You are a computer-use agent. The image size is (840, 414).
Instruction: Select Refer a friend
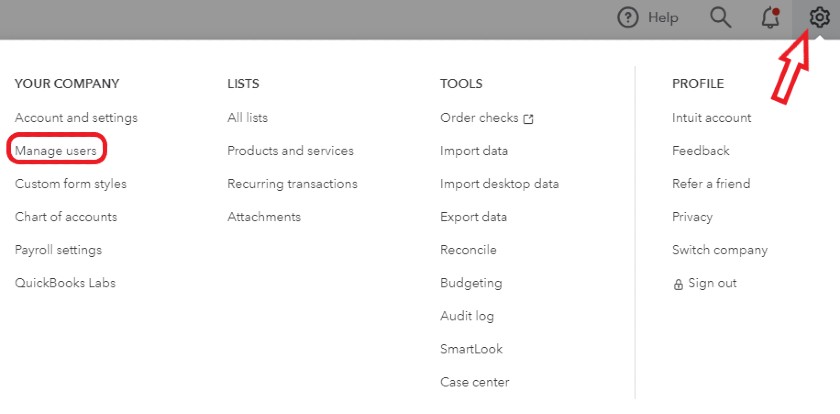[711, 184]
